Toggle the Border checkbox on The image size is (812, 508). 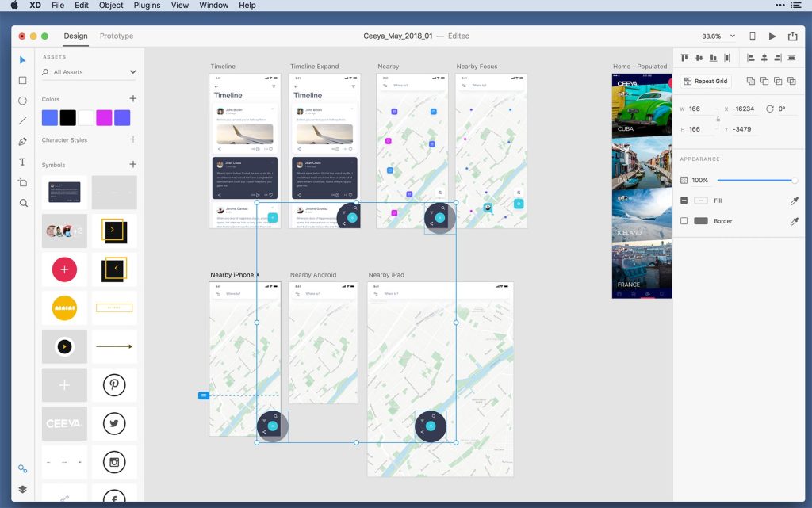point(685,221)
